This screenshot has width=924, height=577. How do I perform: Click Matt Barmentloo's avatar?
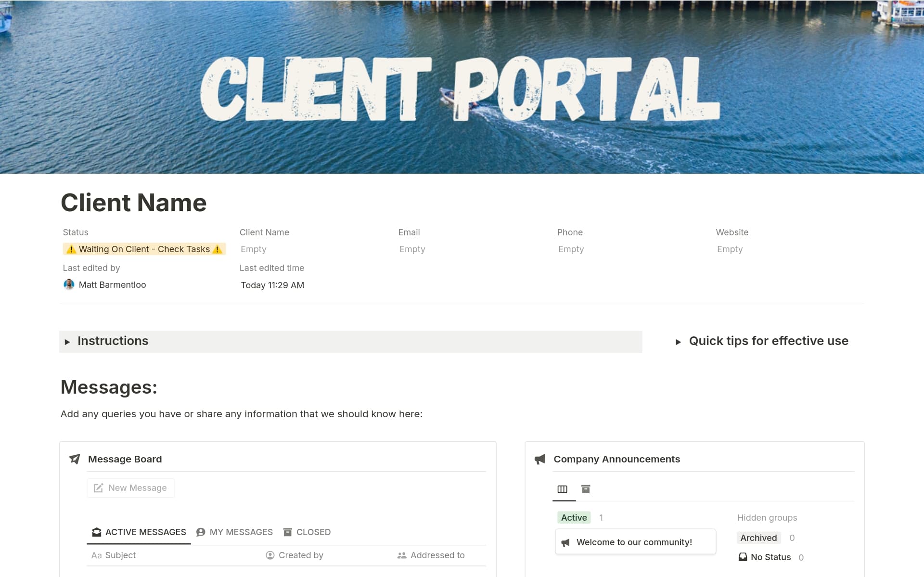[x=69, y=284]
